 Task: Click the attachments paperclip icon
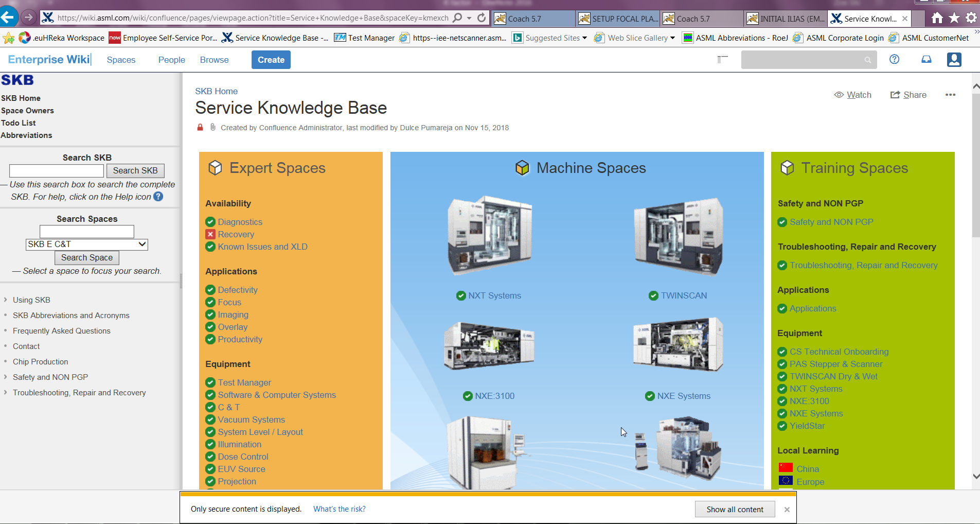[212, 127]
